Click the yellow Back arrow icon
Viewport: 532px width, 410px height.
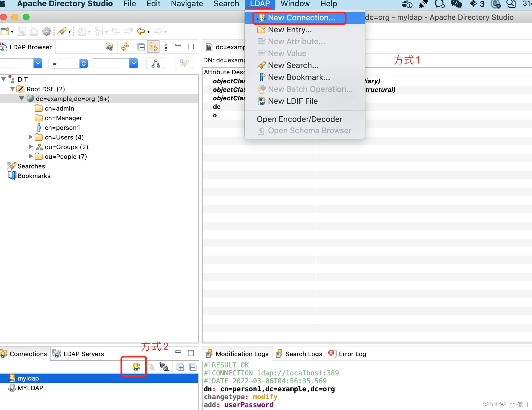[x=141, y=31]
